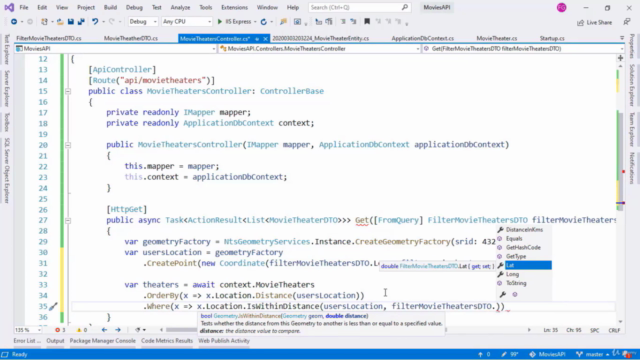Click the Navigate Backward toolbar icon
640x360 pixels.
[14, 22]
